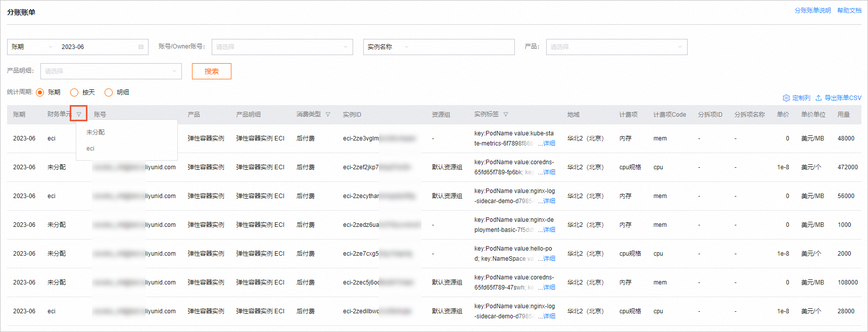Open the 账号/Owner账号 dropdown
Image resolution: width=868 pixels, height=332 pixels.
pos(282,47)
